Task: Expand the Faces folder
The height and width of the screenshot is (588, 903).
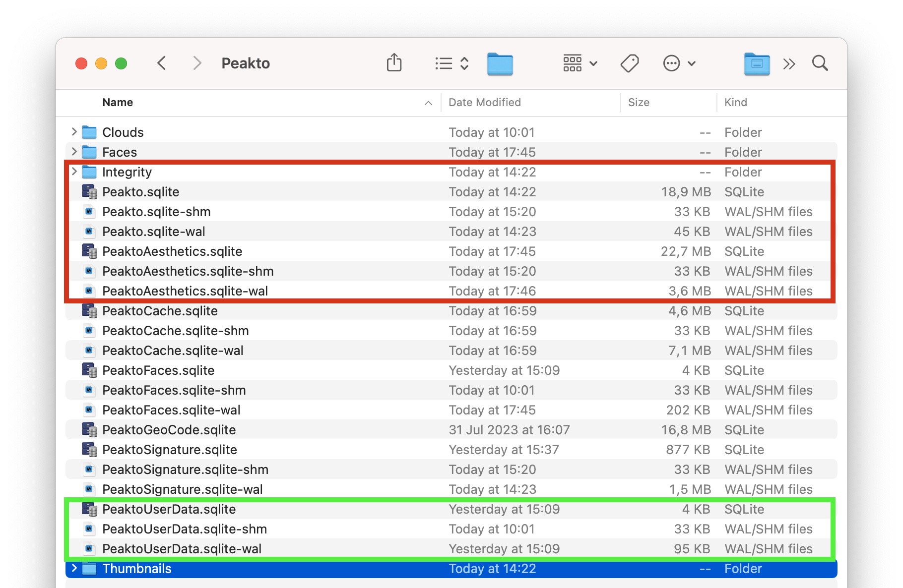Action: click(74, 152)
